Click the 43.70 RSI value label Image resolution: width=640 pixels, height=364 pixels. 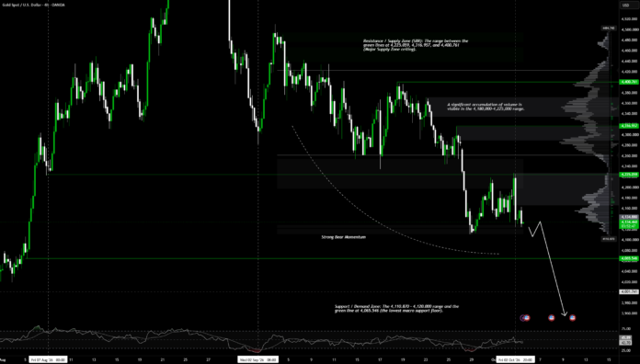click(x=625, y=342)
